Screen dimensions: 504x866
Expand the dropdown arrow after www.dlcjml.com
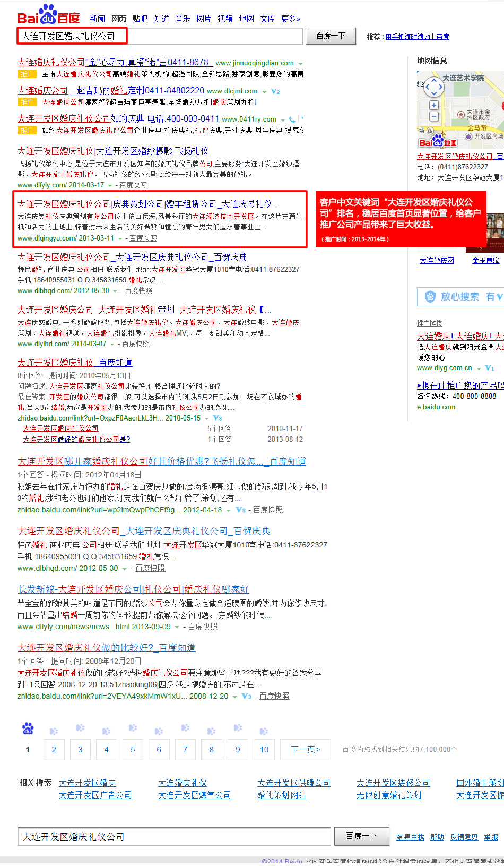[x=264, y=92]
